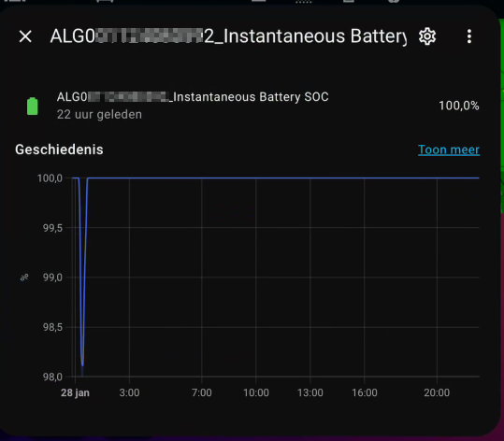Click Toon meer history link
Viewport: 504px width, 441px height.
[449, 149]
